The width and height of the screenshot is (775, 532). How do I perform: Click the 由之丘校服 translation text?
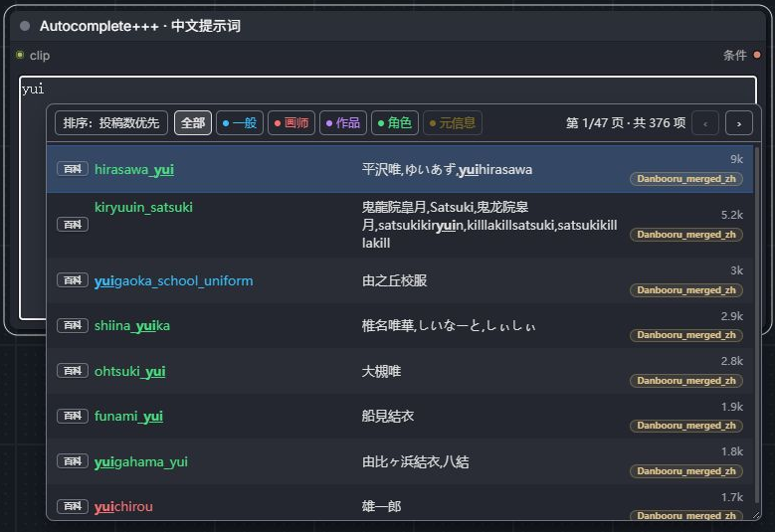(394, 280)
